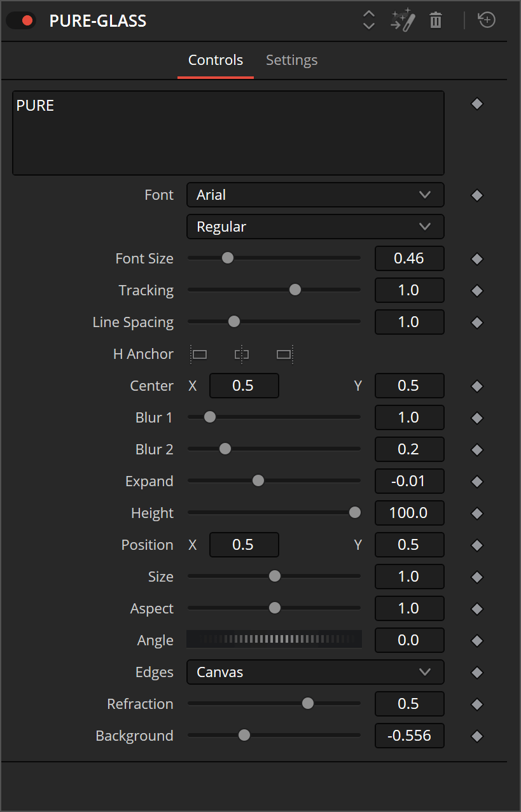Click keyframe diamond beside text box
The width and height of the screenshot is (521, 812).
pyautogui.click(x=477, y=104)
